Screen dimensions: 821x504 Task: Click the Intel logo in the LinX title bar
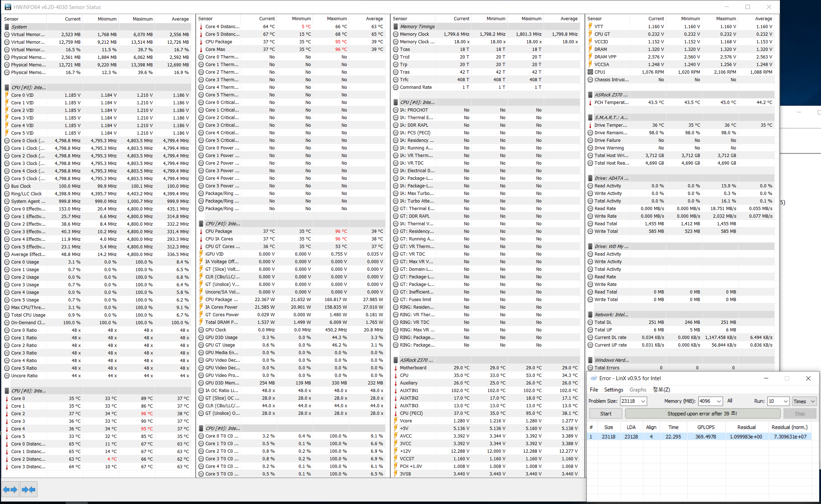coord(594,378)
